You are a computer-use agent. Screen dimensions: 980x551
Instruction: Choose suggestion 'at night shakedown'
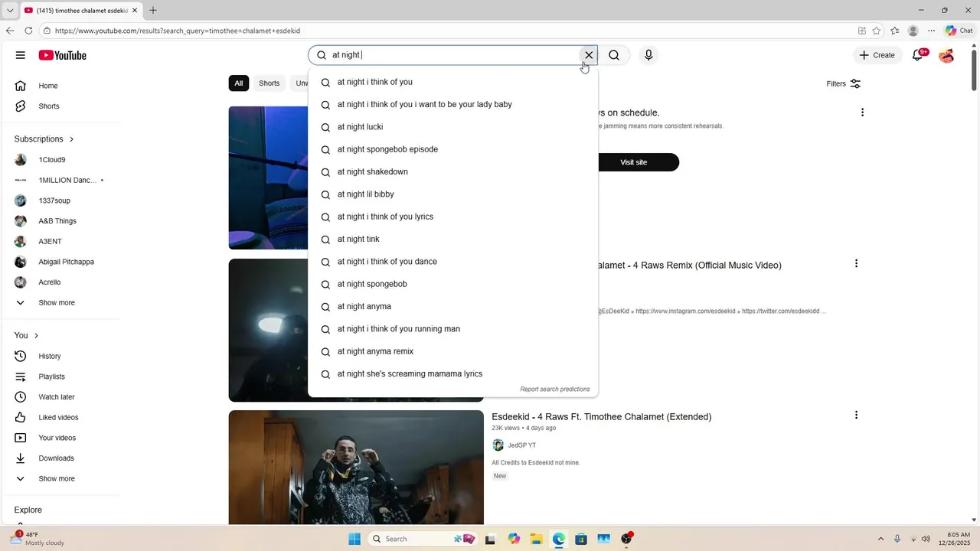(452, 172)
